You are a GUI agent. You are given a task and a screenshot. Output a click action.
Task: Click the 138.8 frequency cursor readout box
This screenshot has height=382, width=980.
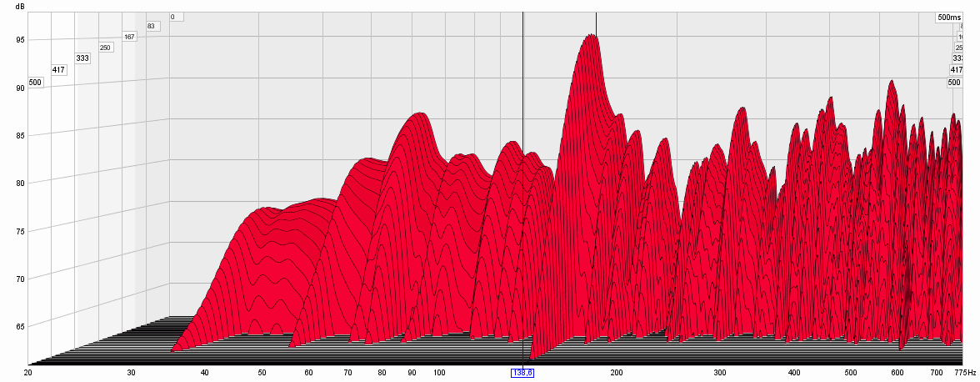point(522,373)
